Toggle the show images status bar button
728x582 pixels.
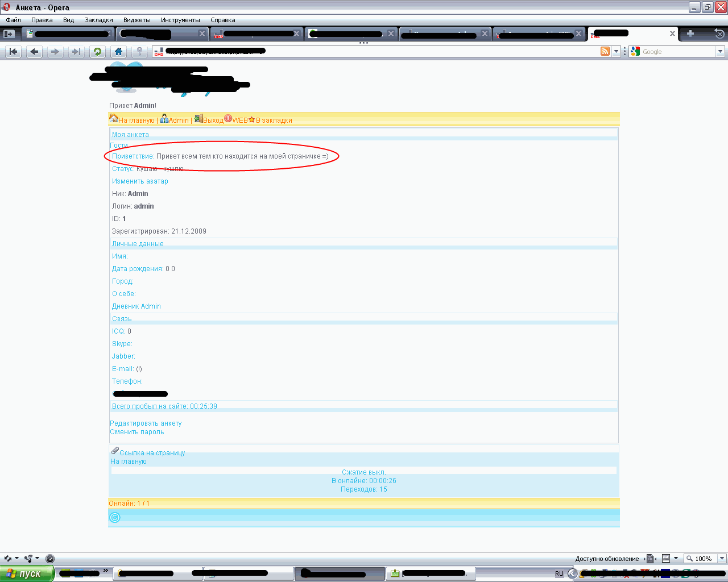click(666, 559)
